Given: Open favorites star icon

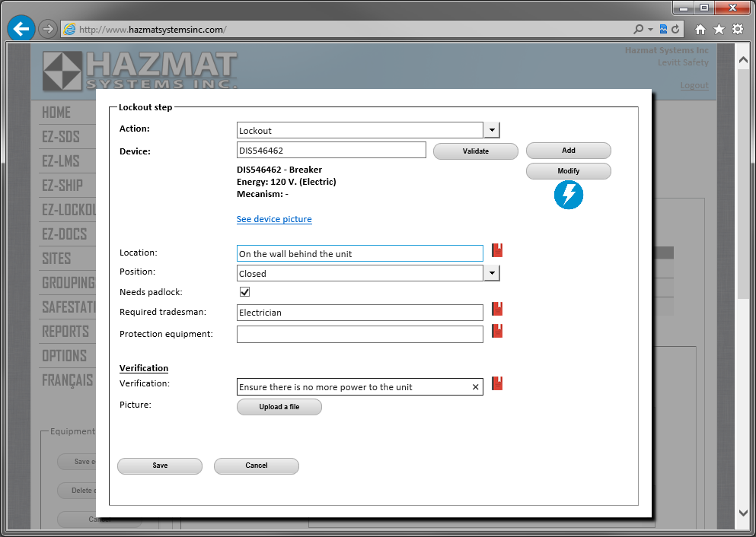Looking at the screenshot, I should [x=719, y=30].
